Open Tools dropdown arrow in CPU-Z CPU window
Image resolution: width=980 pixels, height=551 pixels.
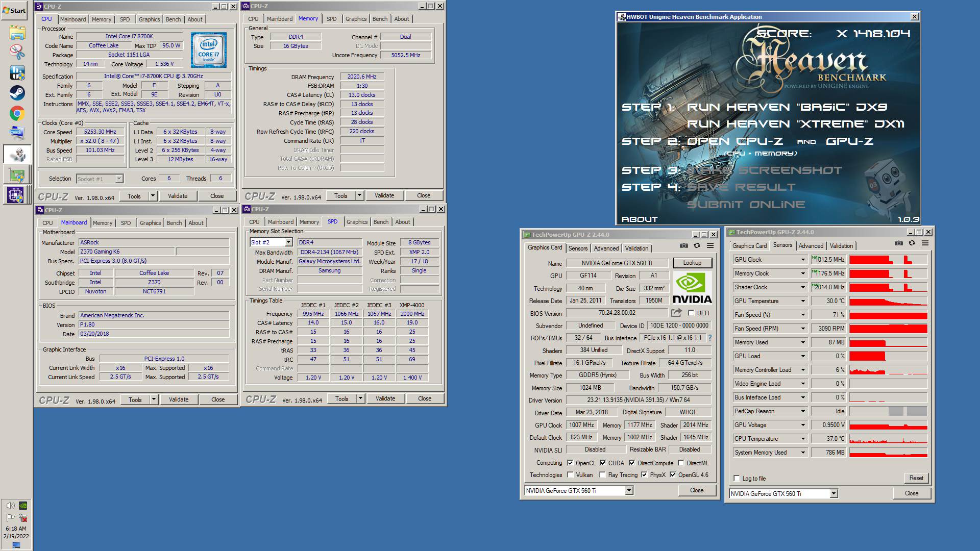[152, 196]
